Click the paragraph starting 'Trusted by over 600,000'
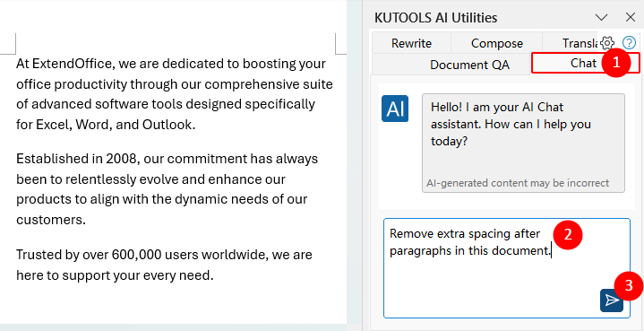644x331 pixels. click(164, 265)
